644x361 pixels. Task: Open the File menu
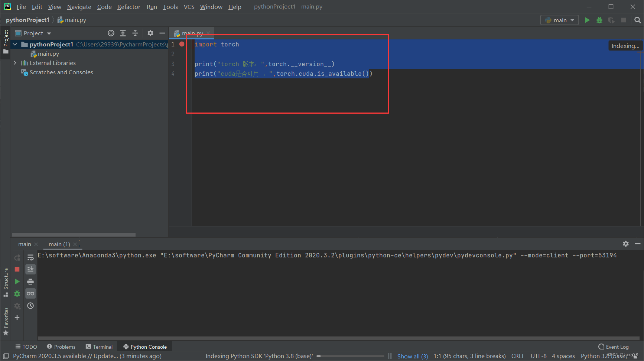(21, 7)
